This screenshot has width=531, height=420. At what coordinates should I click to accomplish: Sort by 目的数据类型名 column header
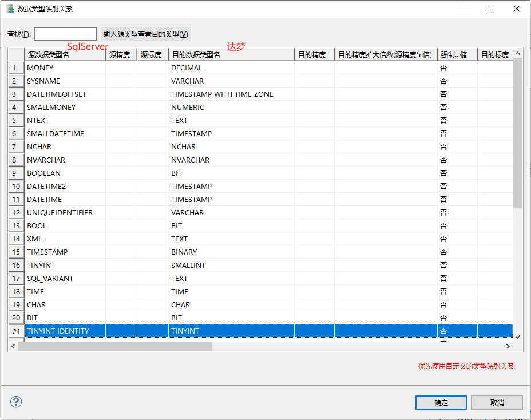pos(231,54)
